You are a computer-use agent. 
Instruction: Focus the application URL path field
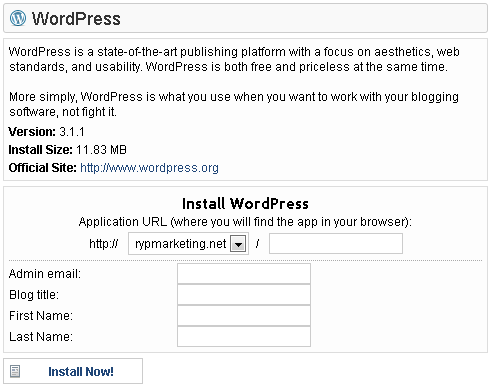[x=336, y=243]
